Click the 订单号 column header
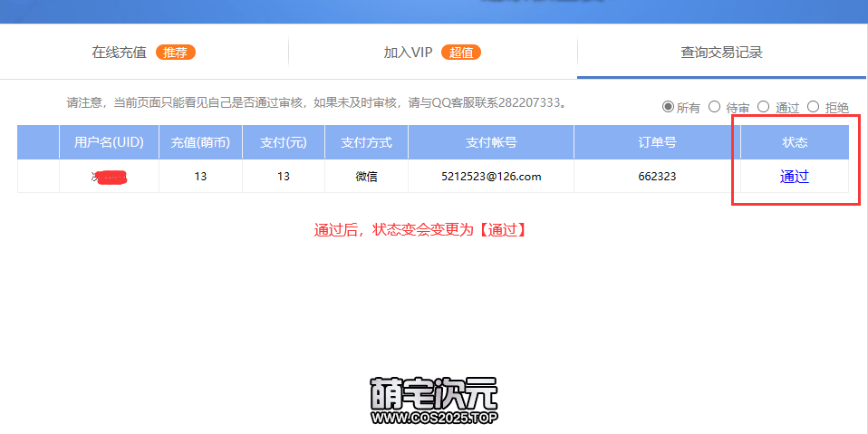This screenshot has height=434, width=868. [657, 142]
